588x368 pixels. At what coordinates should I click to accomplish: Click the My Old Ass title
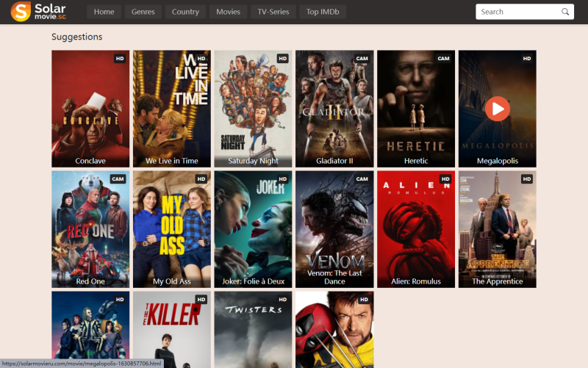172,281
